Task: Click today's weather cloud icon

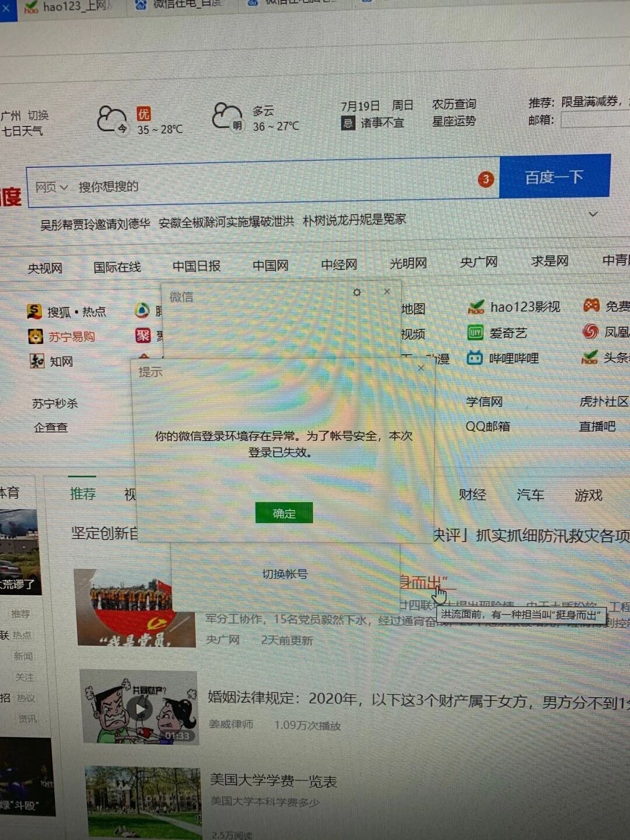Action: pos(113,120)
